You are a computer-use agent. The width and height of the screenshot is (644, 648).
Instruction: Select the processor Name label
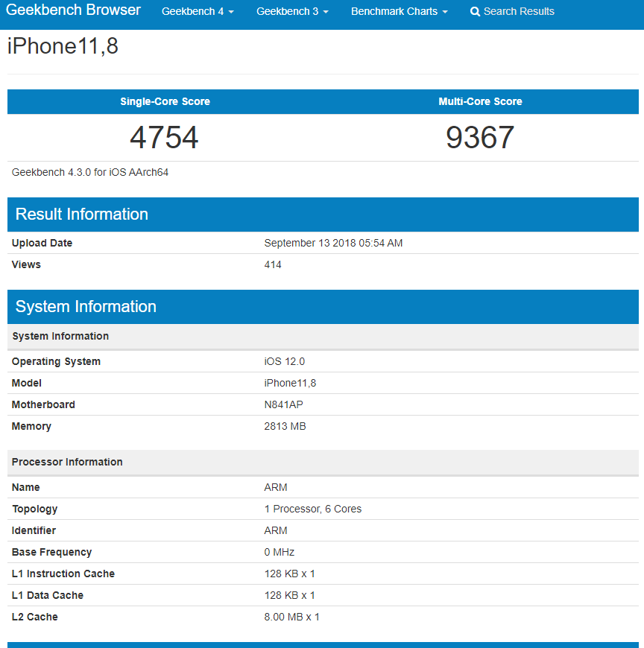[x=25, y=487]
